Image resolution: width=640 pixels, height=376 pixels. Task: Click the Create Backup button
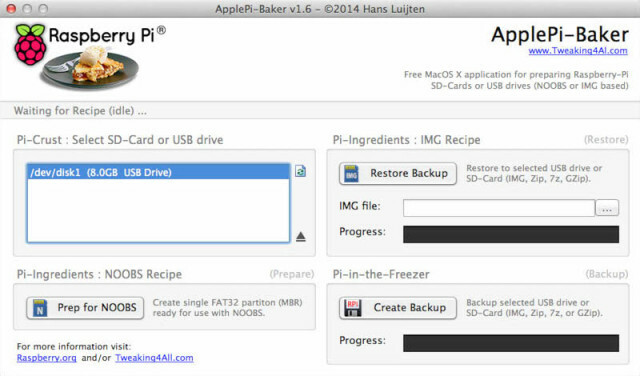click(398, 308)
